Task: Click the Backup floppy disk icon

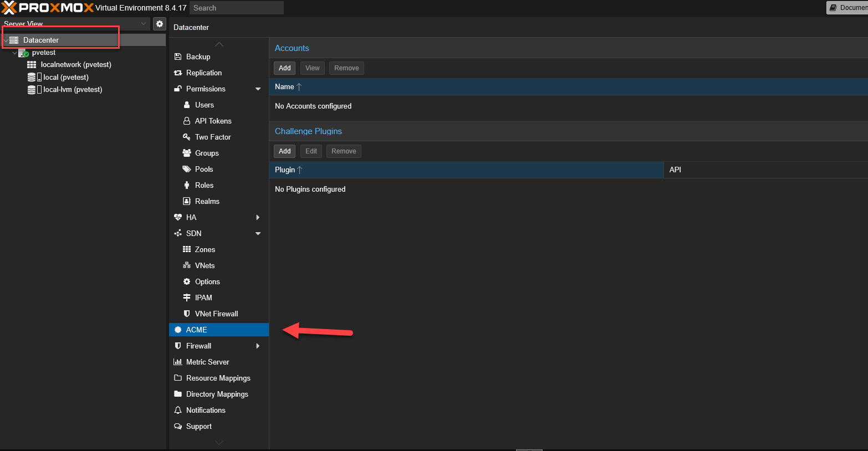Action: [x=178, y=57]
